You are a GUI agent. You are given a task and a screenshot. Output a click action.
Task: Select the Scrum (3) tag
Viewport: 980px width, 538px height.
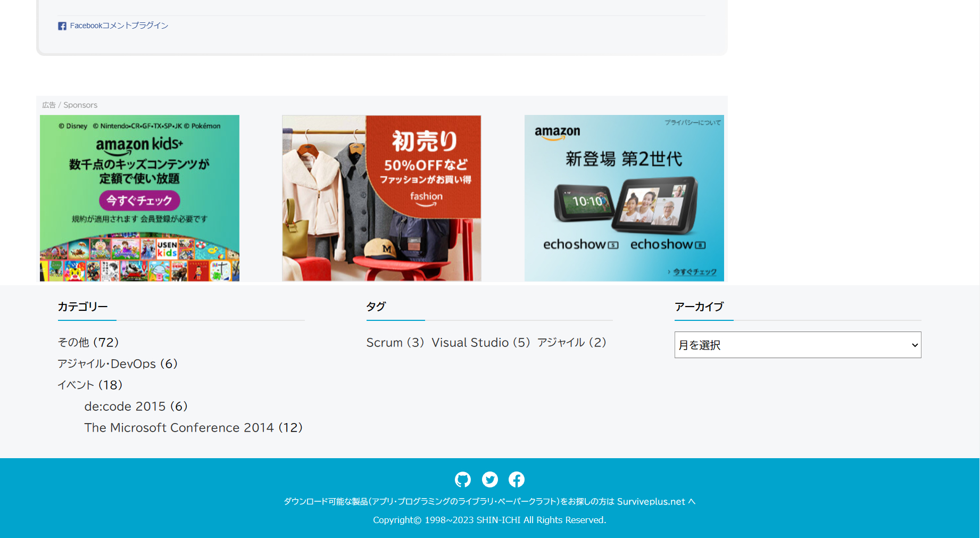(395, 342)
